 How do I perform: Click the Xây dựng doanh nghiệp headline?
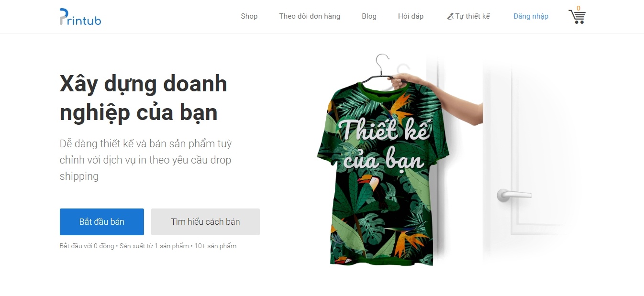pyautogui.click(x=144, y=98)
